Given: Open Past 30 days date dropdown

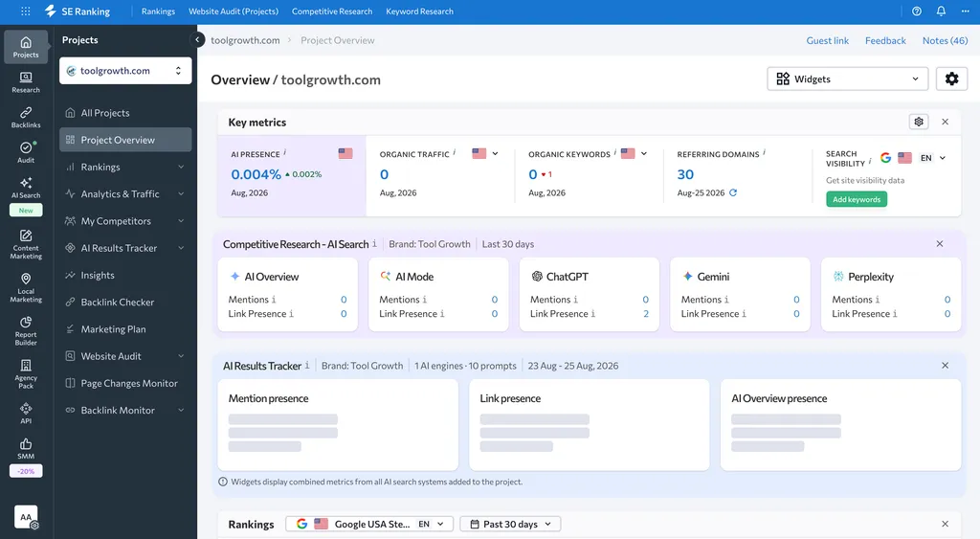Looking at the screenshot, I should click(x=511, y=524).
